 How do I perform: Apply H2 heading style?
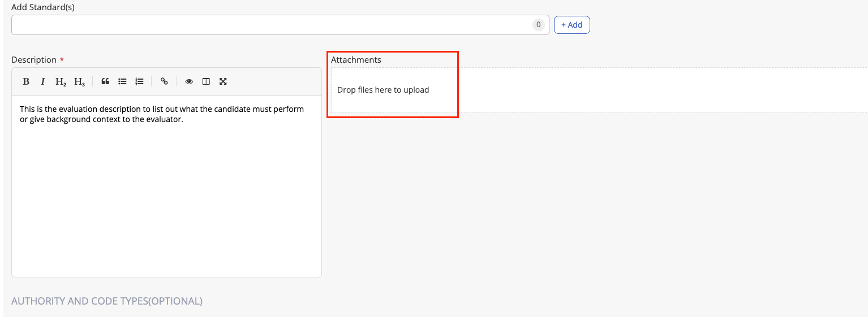61,81
